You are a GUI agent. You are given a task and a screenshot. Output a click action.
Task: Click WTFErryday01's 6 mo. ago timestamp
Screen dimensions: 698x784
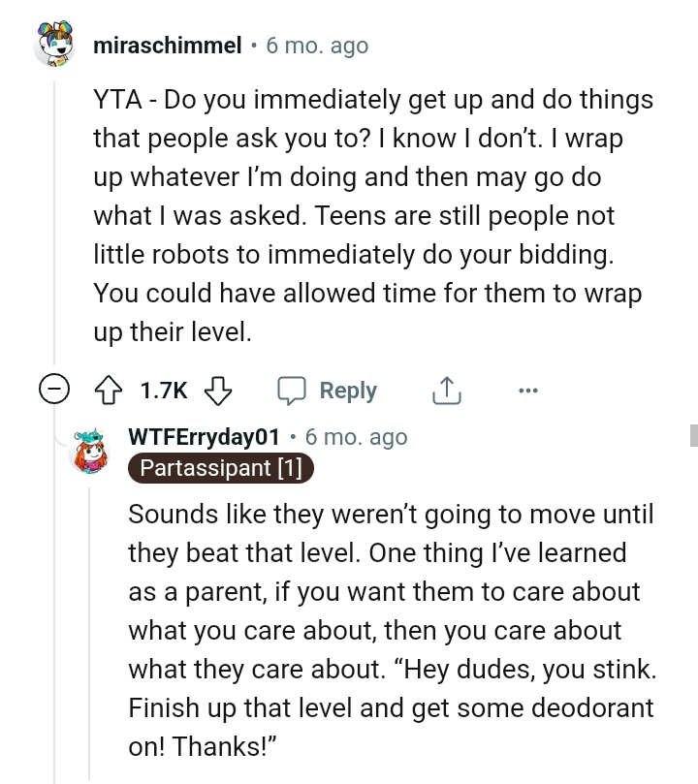[356, 437]
